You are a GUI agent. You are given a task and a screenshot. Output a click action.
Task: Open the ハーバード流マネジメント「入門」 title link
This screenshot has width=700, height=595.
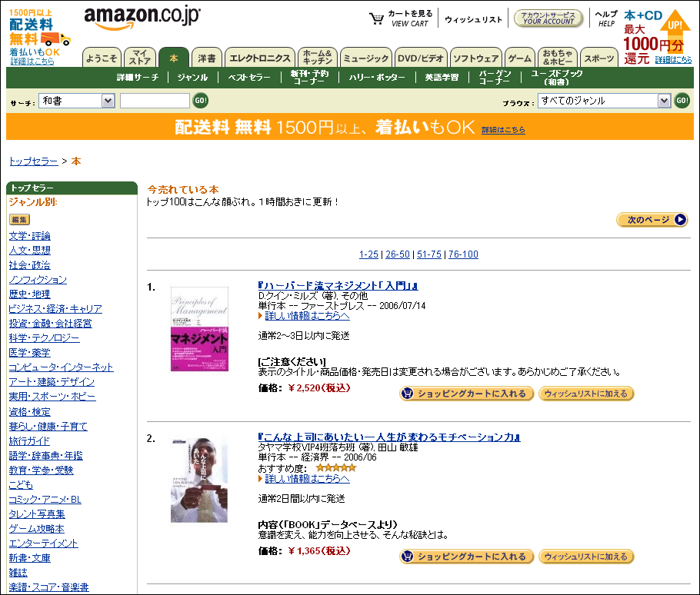click(338, 286)
